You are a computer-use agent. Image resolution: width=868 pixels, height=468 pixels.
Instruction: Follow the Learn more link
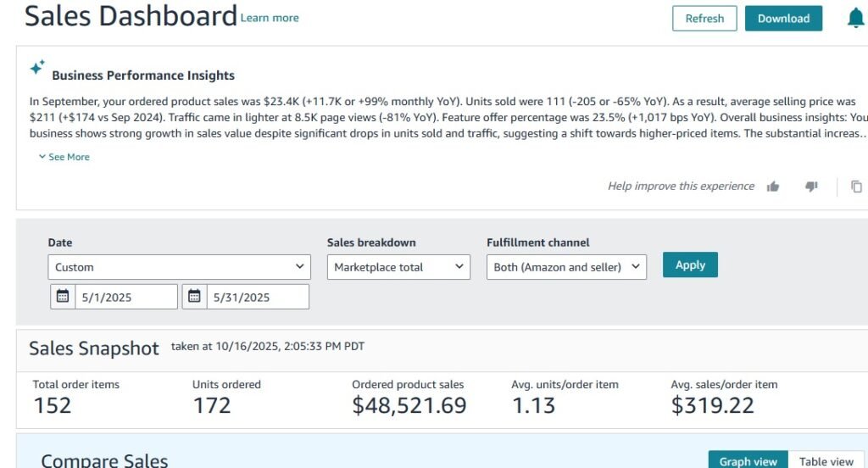(270, 18)
